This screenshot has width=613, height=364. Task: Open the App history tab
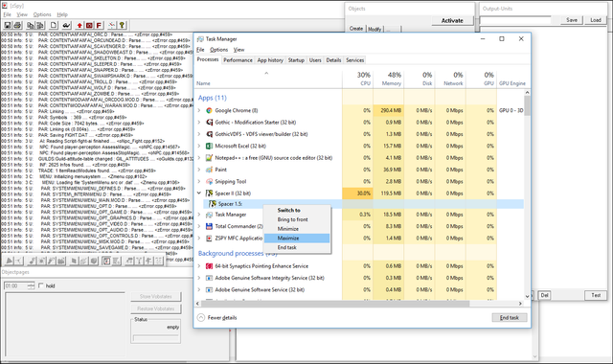click(270, 60)
